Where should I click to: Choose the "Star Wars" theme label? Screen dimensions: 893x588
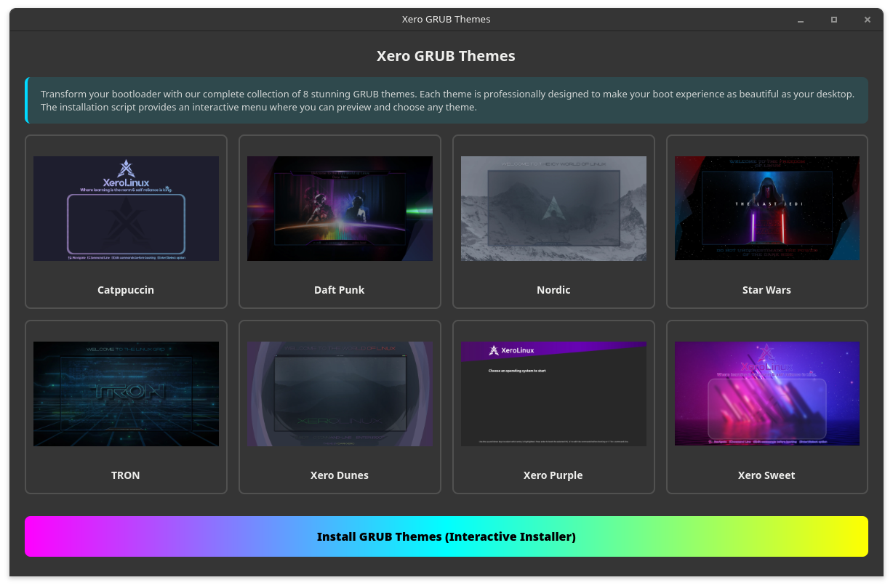(766, 290)
